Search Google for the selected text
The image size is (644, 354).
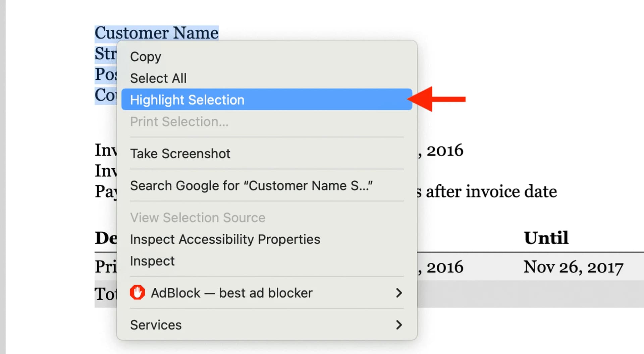click(x=252, y=186)
